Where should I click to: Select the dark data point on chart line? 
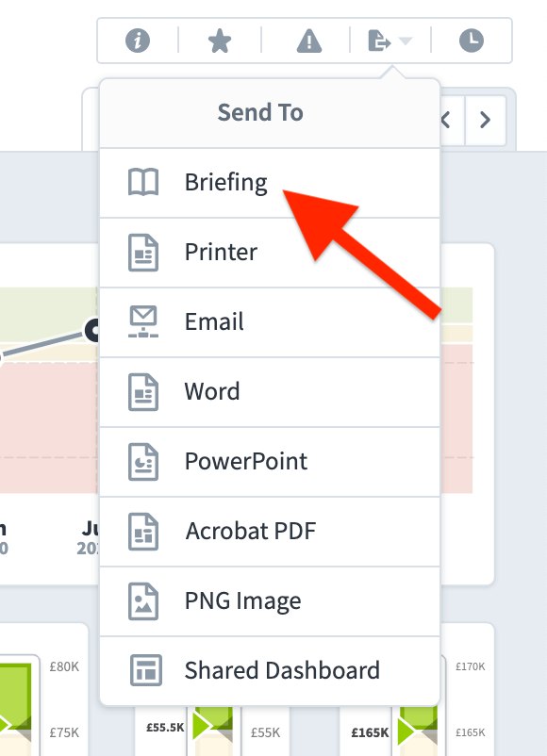point(92,330)
